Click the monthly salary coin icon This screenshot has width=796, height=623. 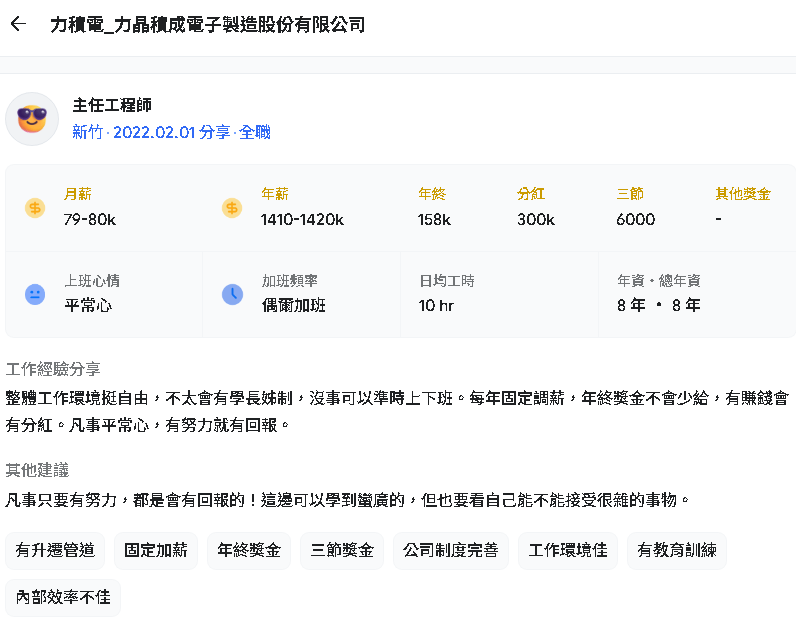[35, 208]
